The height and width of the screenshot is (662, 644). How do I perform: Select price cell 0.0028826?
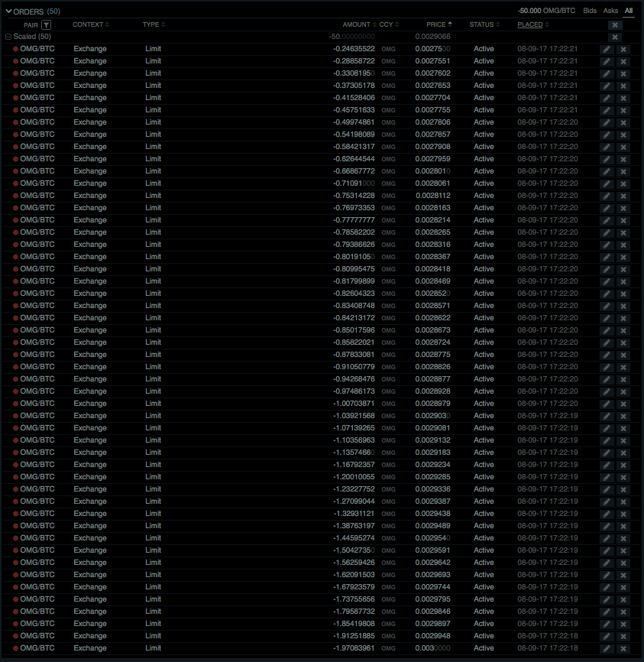pos(432,367)
